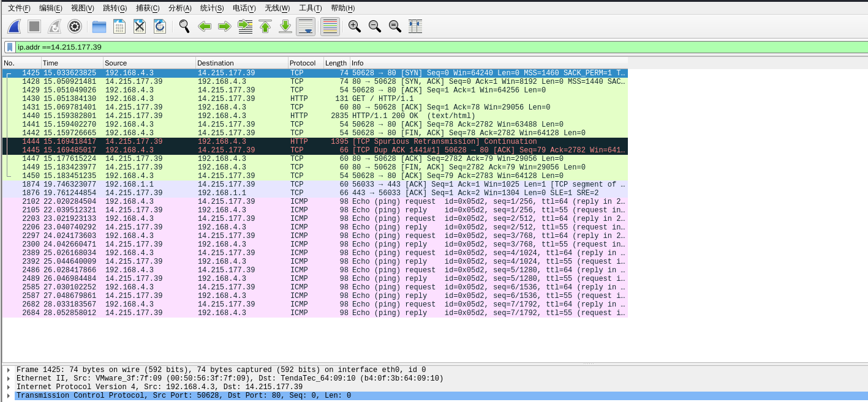Image resolution: width=868 pixels, height=402 pixels.
Task: Expand the Ethernet II tree item
Action: click(x=9, y=379)
